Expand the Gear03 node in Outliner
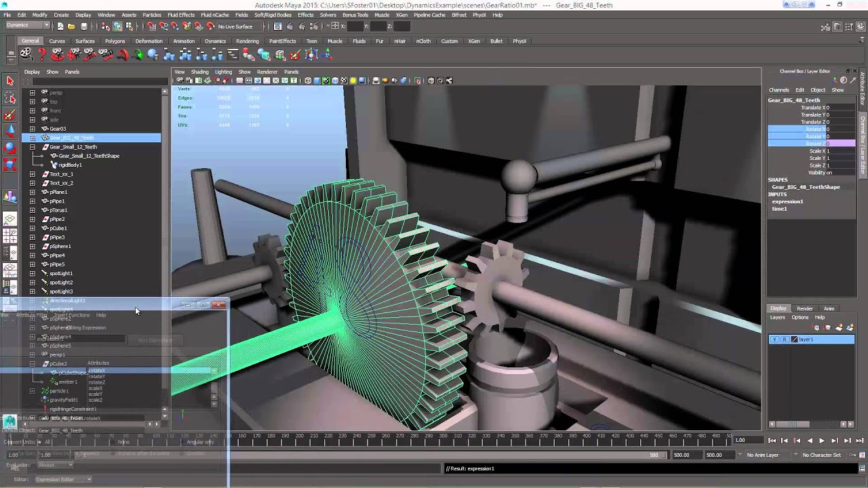This screenshot has width=868, height=488. click(x=32, y=129)
